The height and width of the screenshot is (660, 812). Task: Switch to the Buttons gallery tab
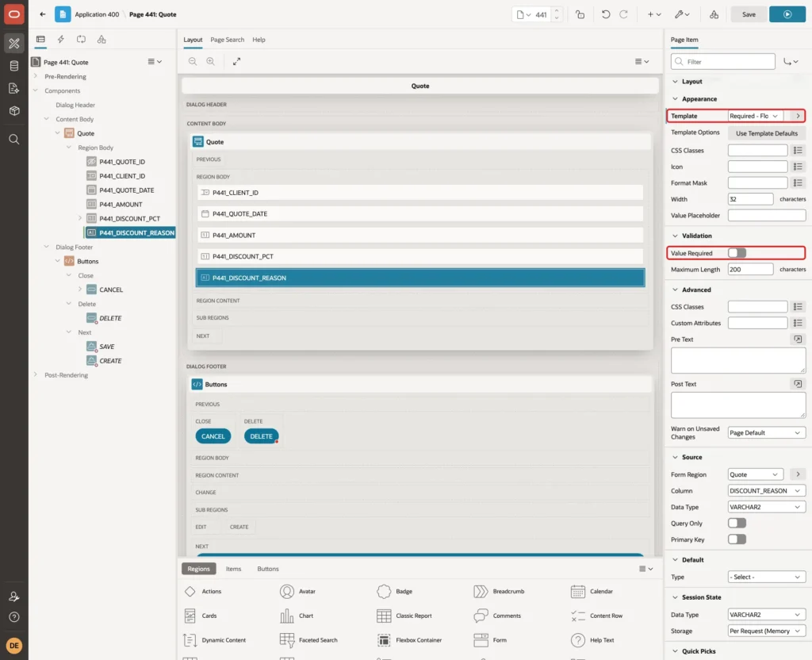tap(268, 569)
